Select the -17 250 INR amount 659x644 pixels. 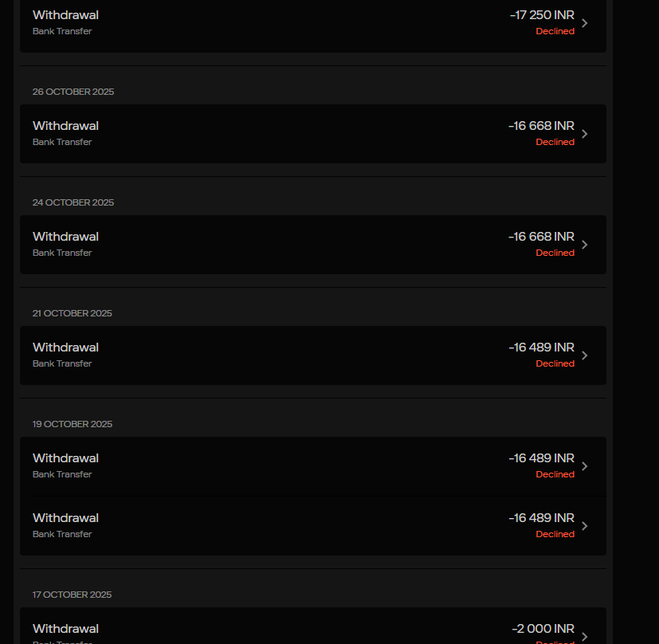[542, 15]
